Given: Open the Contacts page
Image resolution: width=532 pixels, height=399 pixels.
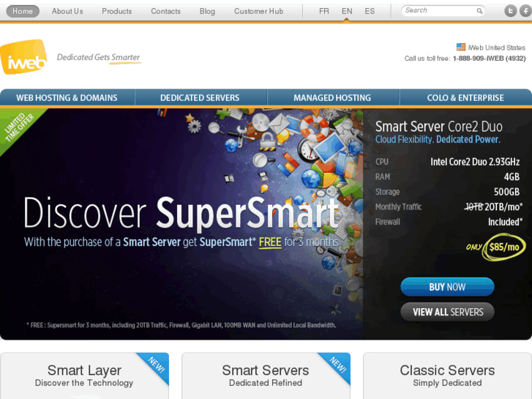Looking at the screenshot, I should [x=165, y=11].
